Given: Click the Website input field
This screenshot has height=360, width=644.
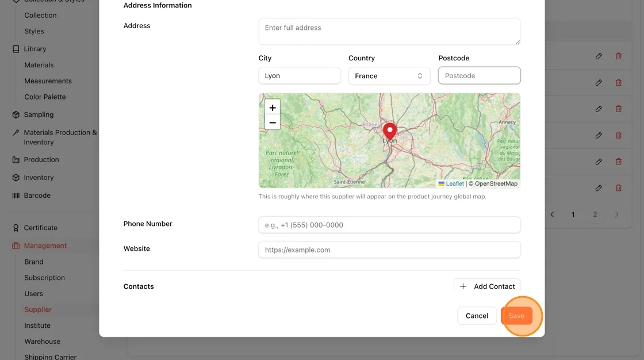Looking at the screenshot, I should coord(389,250).
